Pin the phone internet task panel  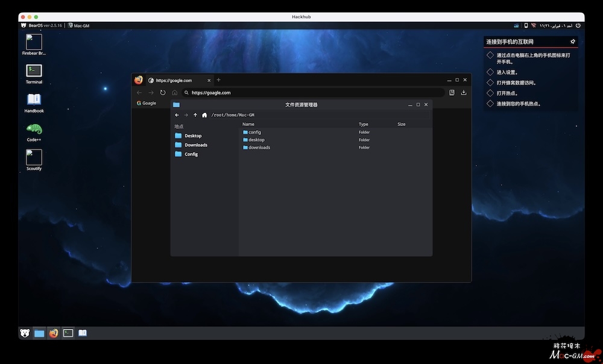click(572, 42)
